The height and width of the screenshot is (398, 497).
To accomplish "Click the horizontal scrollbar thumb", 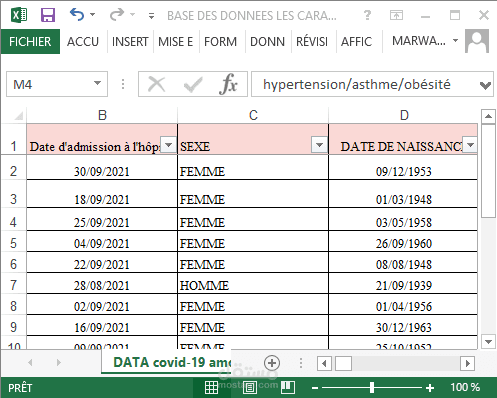I will 343,363.
